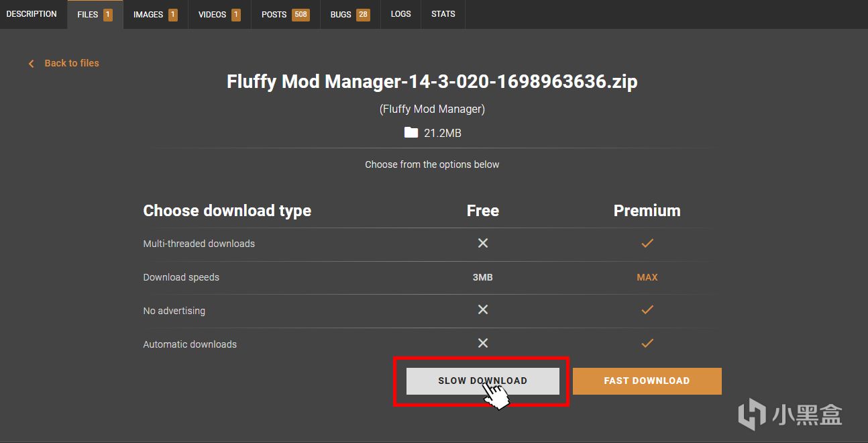Image resolution: width=868 pixels, height=443 pixels.
Task: Go to the Videos tab
Action: point(219,14)
